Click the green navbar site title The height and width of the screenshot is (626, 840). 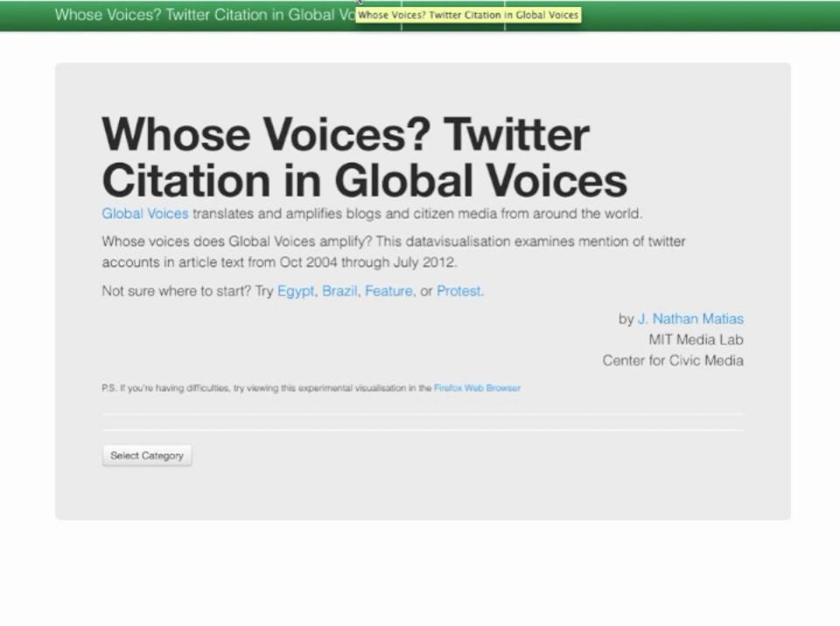click(x=205, y=15)
